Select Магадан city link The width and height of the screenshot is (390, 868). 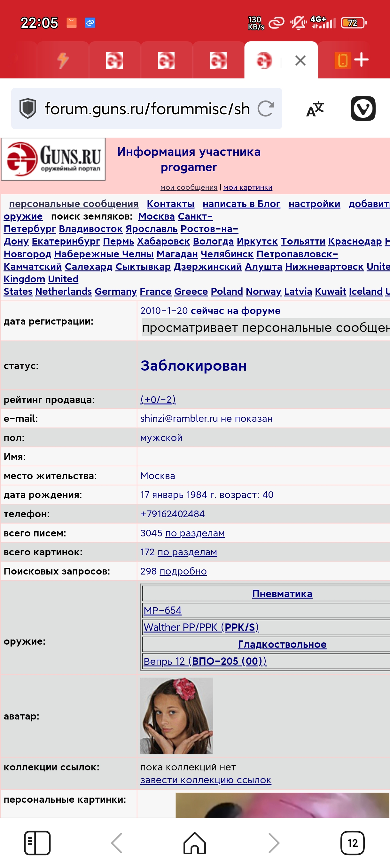177,254
